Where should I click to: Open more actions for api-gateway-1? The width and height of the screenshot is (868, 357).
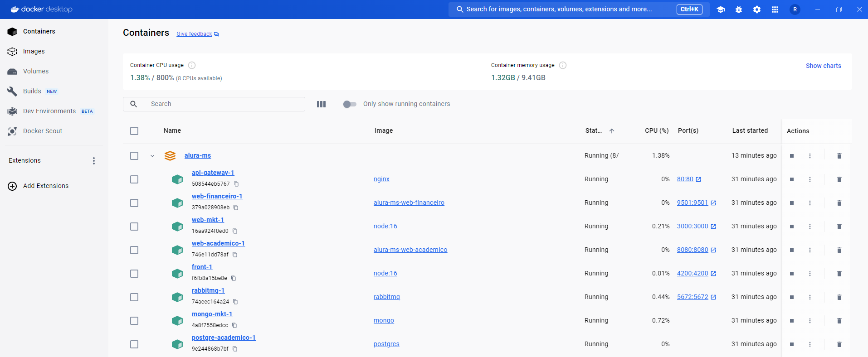tap(810, 179)
